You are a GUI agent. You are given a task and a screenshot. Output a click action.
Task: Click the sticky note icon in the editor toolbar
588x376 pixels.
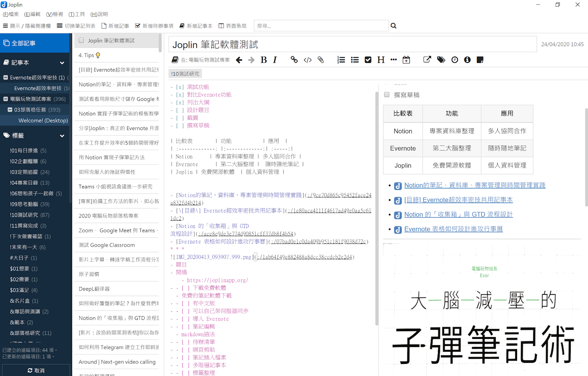click(x=480, y=60)
